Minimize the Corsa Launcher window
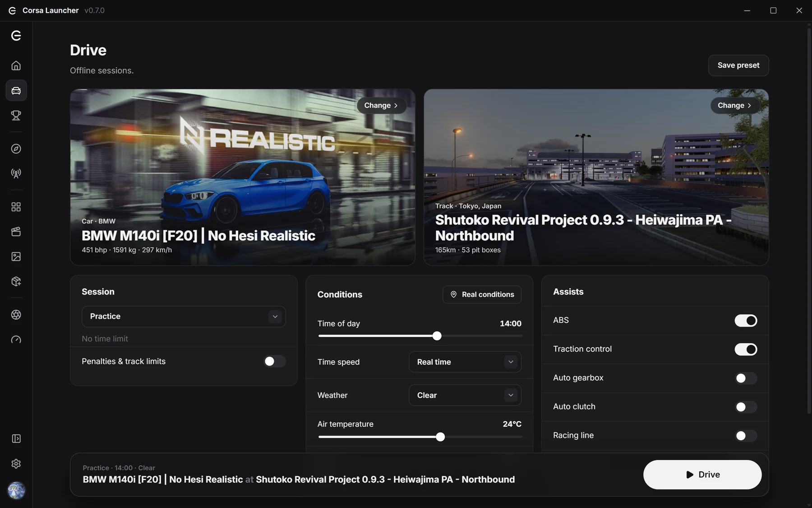This screenshot has height=508, width=812. pyautogui.click(x=747, y=10)
